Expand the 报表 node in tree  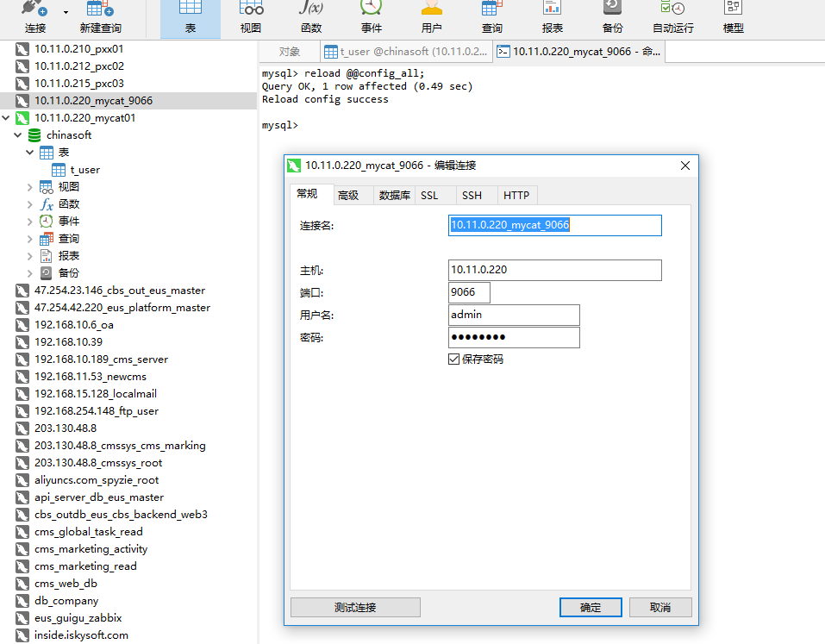point(30,256)
